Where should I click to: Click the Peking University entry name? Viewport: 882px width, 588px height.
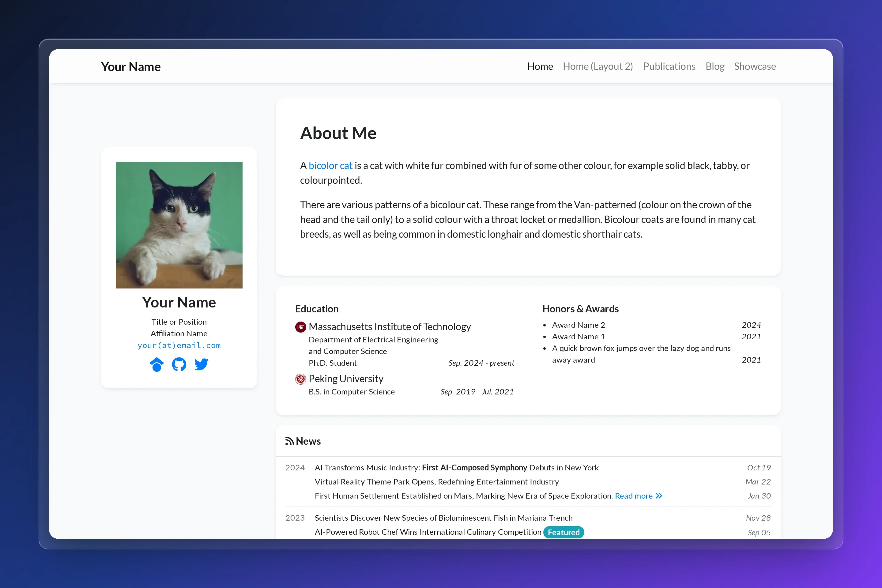(346, 379)
